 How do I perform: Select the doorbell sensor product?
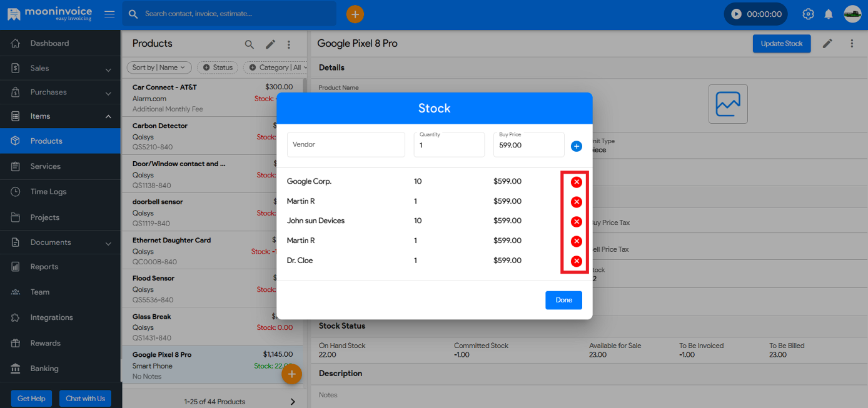click(x=213, y=212)
